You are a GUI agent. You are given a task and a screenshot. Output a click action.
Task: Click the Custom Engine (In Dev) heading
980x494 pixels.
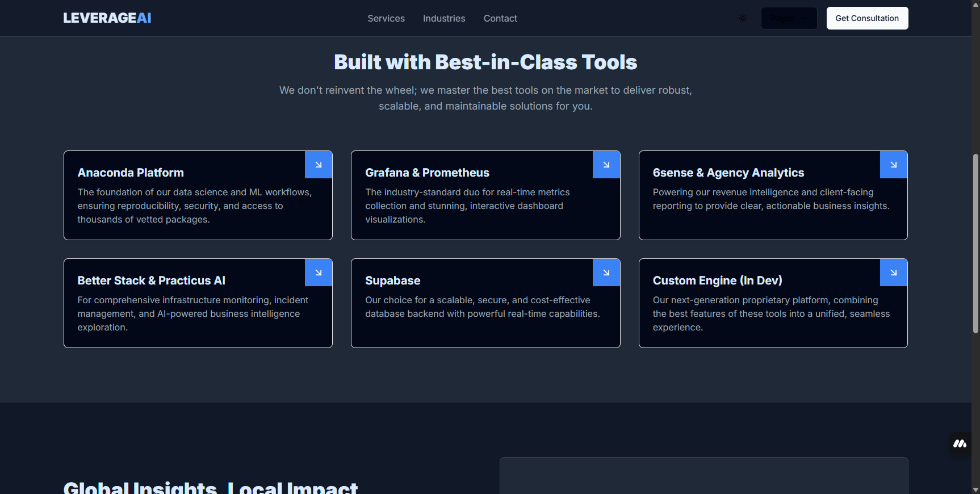pos(717,281)
